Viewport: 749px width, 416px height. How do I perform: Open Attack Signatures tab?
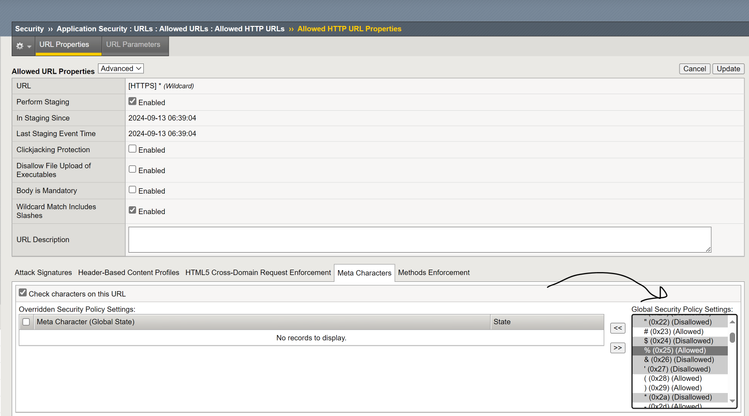point(43,273)
